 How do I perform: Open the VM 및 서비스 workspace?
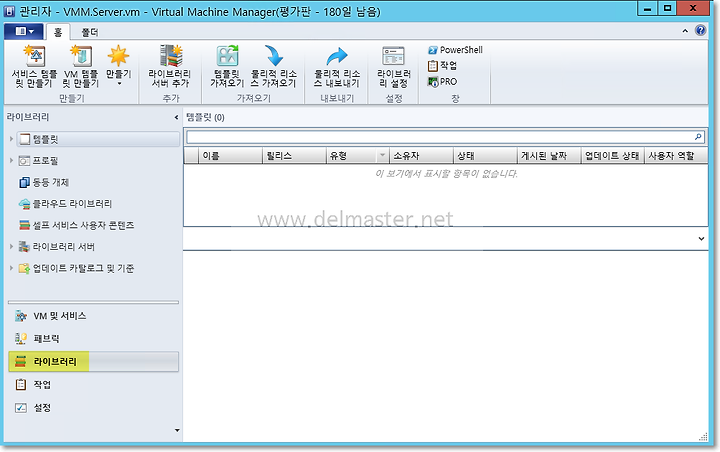pos(93,316)
